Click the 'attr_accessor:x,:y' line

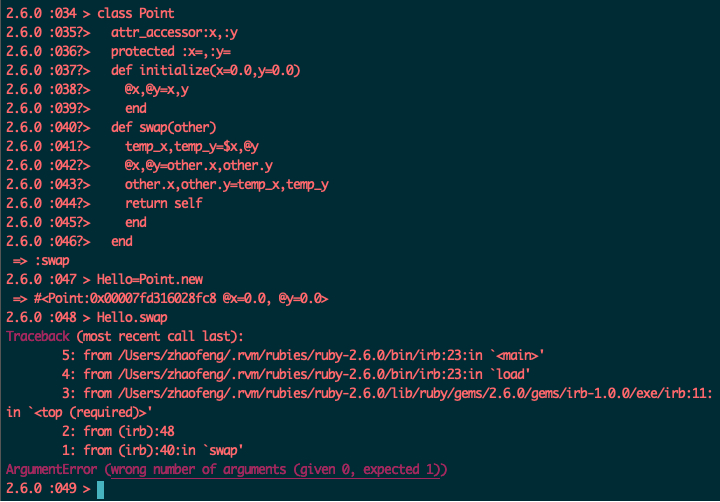click(174, 33)
